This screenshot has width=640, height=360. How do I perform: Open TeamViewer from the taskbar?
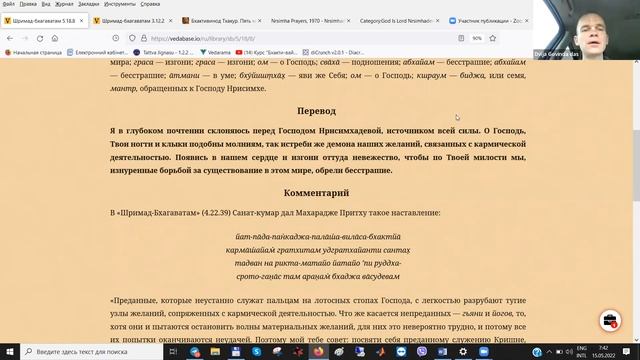point(401,351)
